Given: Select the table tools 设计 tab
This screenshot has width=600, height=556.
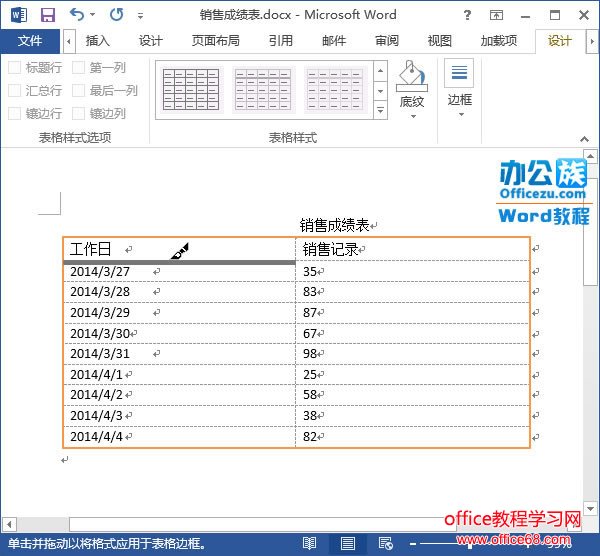Looking at the screenshot, I should 559,41.
